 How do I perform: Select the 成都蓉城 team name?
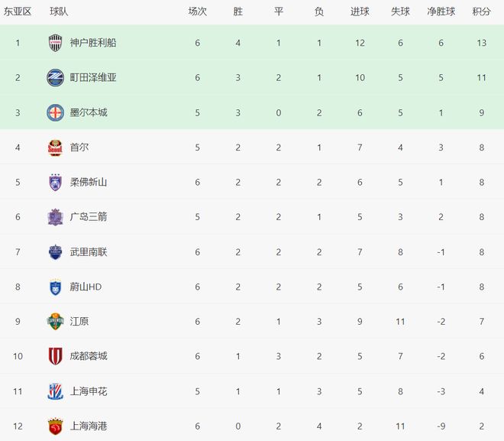pyautogui.click(x=89, y=356)
